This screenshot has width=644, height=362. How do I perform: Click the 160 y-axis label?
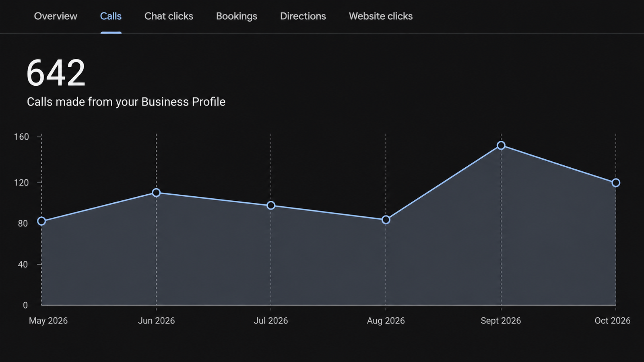coord(21,137)
